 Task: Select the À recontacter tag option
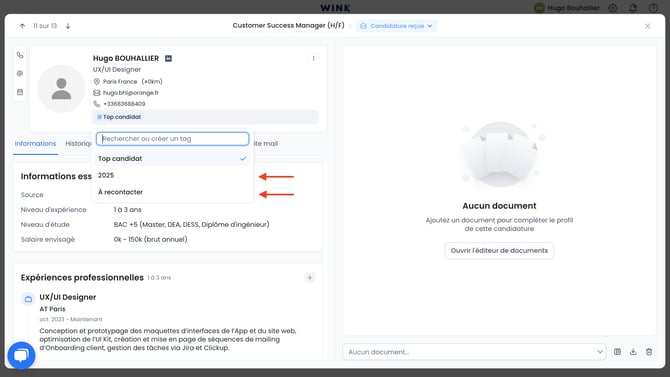click(173, 192)
